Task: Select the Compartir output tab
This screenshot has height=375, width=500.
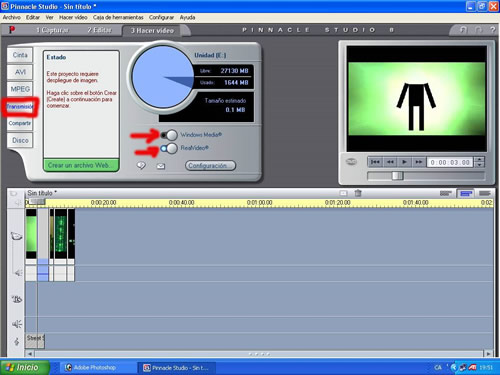Action: click(20, 123)
